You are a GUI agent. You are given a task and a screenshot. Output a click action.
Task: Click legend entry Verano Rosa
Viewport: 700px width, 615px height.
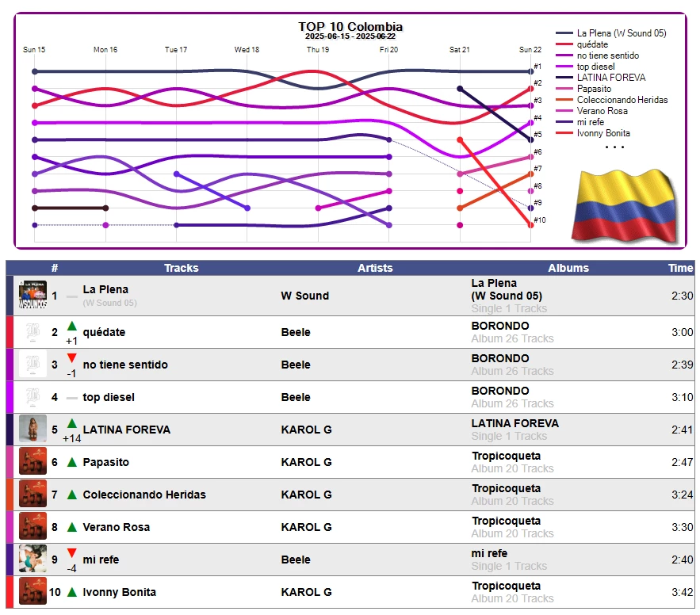pos(602,111)
